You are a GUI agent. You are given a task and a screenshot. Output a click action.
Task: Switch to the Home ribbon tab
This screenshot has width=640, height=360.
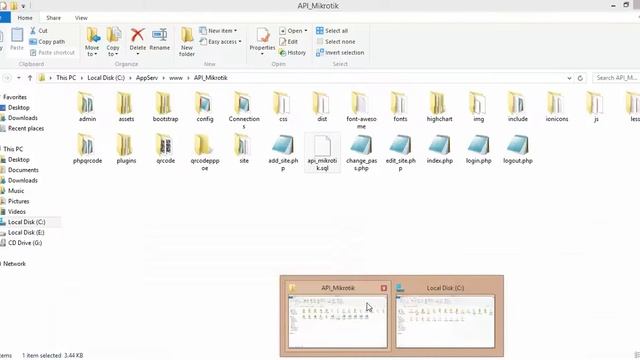(x=25, y=18)
